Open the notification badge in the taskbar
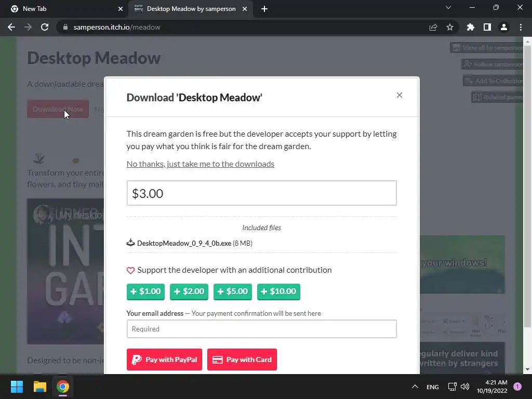The image size is (532, 399). pyautogui.click(x=517, y=387)
